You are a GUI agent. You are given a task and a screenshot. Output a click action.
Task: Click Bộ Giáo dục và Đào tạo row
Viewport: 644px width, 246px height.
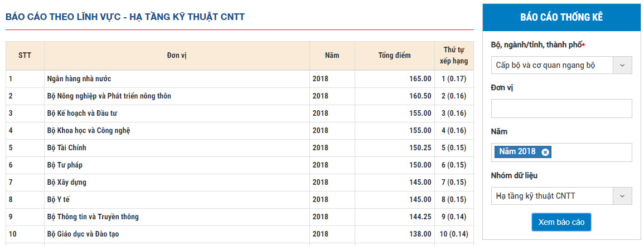click(x=83, y=234)
